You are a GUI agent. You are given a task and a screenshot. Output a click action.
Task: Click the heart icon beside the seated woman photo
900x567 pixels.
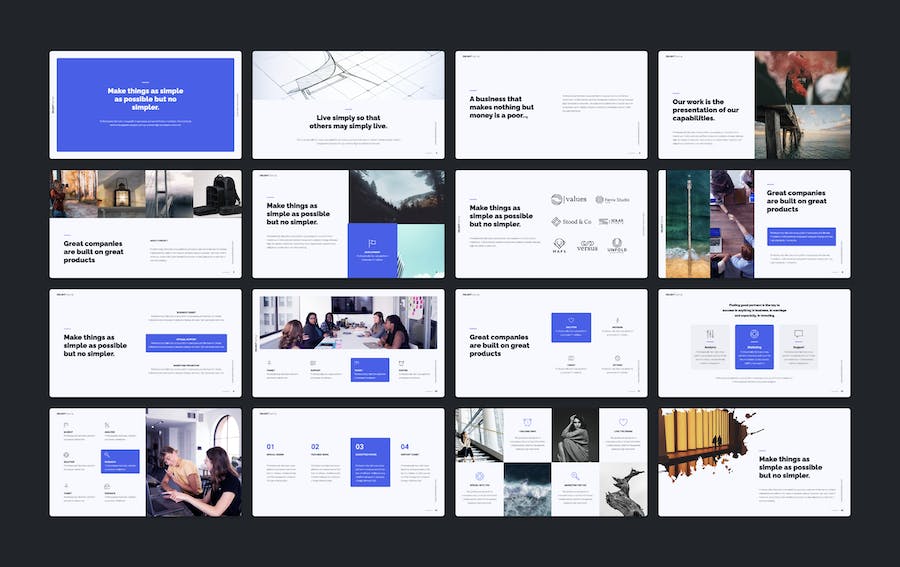(622, 422)
